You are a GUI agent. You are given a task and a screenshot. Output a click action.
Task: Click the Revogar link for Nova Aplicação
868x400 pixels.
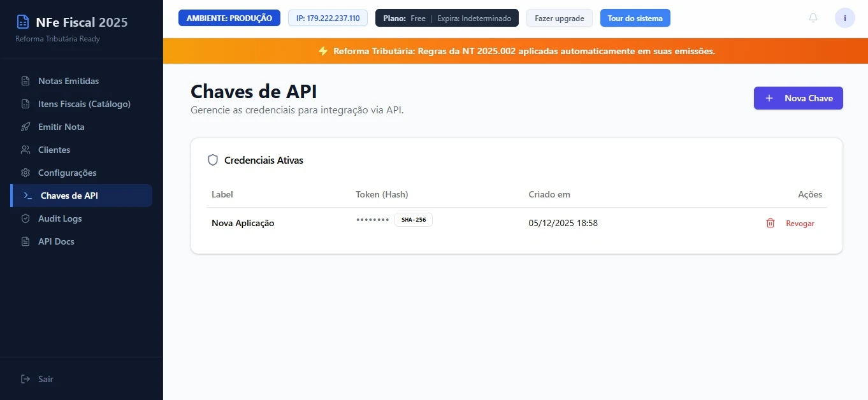pos(800,224)
